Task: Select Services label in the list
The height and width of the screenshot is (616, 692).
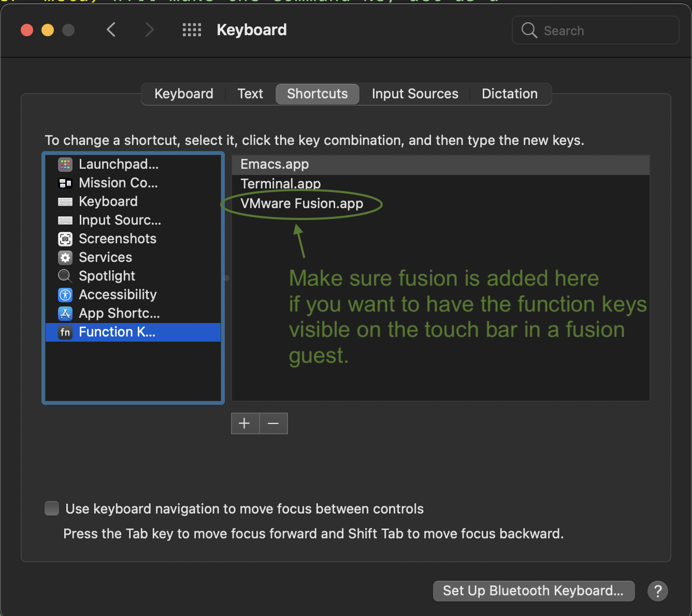Action: pos(105,258)
